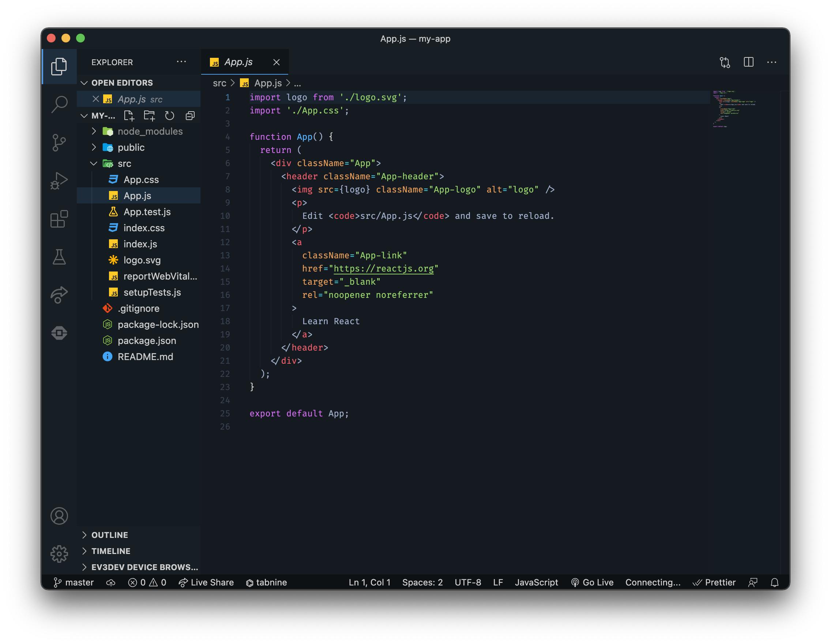Open the Testing flask view
This screenshot has width=831, height=644.
click(x=59, y=257)
